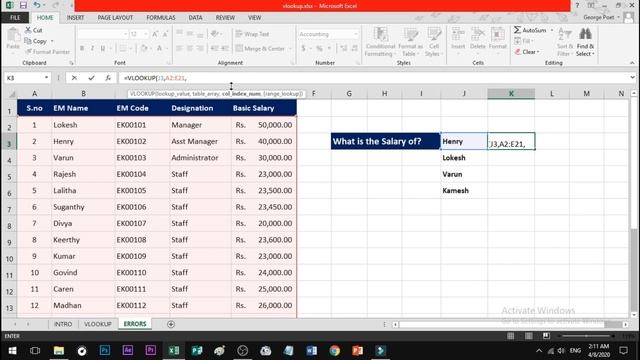
Task: Toggle Merge & Center
Action: [x=260, y=48]
